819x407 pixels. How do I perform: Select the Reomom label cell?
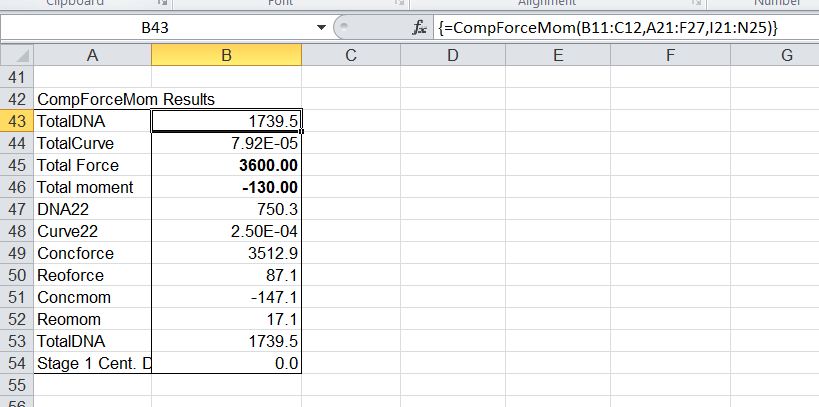pos(92,319)
